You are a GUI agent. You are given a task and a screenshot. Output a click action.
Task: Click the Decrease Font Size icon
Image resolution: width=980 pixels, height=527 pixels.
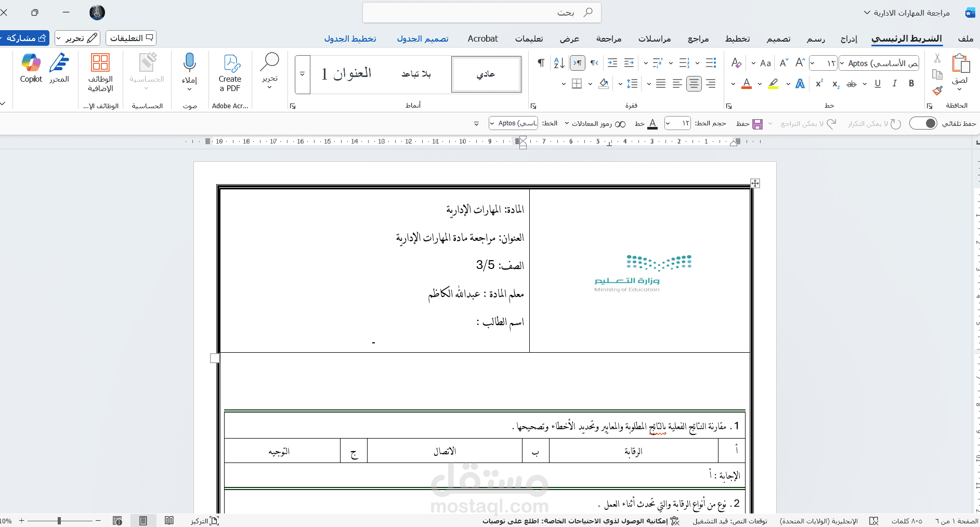click(x=784, y=63)
